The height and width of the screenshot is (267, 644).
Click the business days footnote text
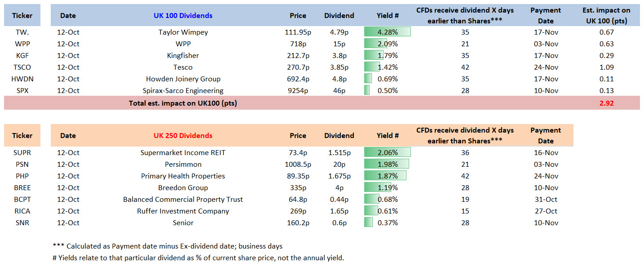pyautogui.click(x=168, y=246)
